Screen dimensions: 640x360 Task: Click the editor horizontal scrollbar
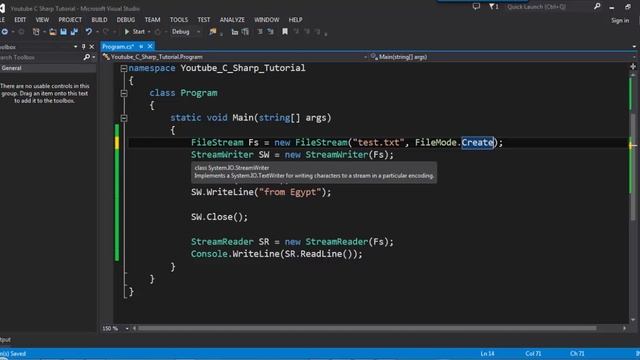pyautogui.click(x=367, y=328)
